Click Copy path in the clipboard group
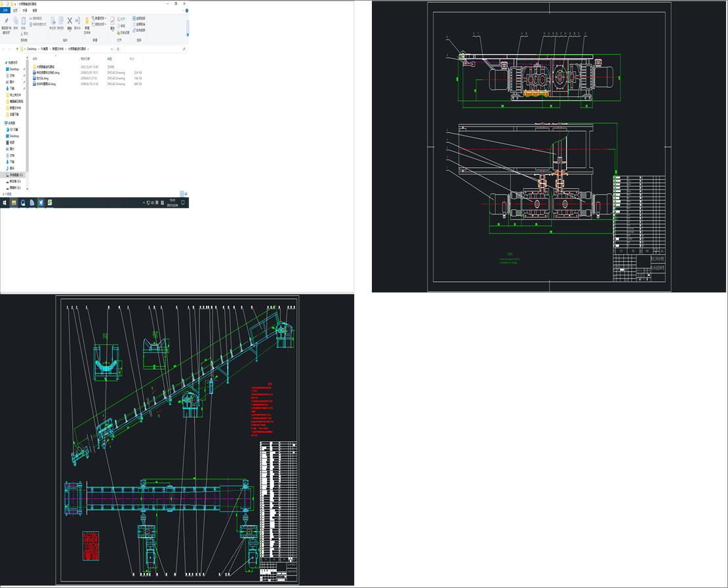Image resolution: width=728 pixels, height=588 pixels. pos(36,18)
